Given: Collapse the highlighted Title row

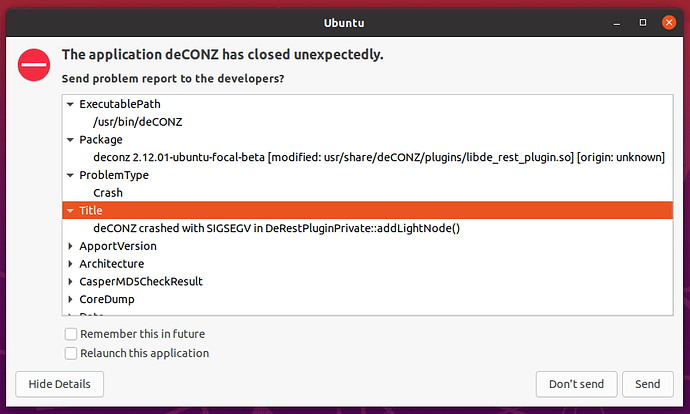Looking at the screenshot, I should pos(70,211).
